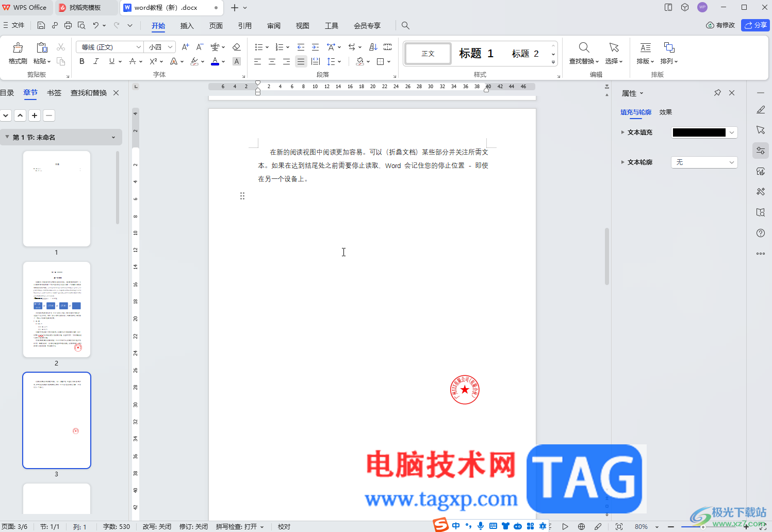Decrease font size with A- icon
Screen dimensions: 772x532
pos(200,47)
